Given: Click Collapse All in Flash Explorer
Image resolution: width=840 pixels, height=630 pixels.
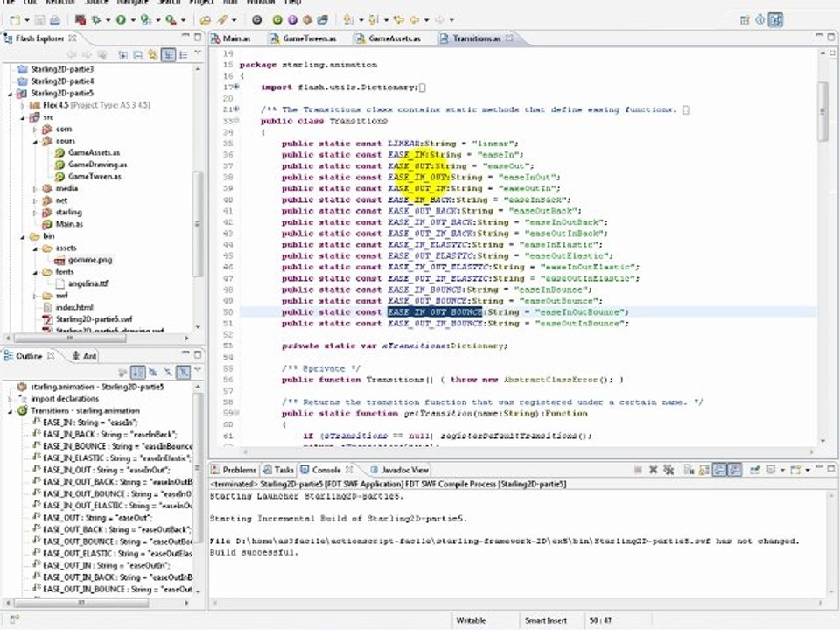Looking at the screenshot, I should point(137,54).
